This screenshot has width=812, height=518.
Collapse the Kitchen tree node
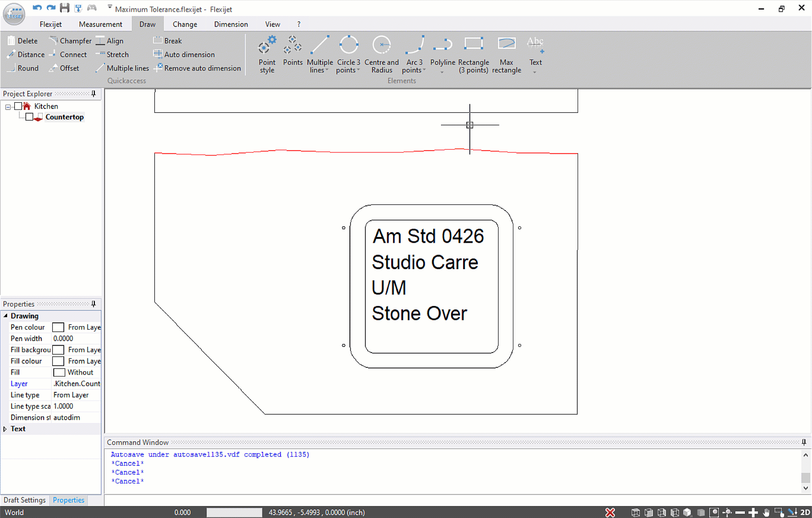point(8,106)
